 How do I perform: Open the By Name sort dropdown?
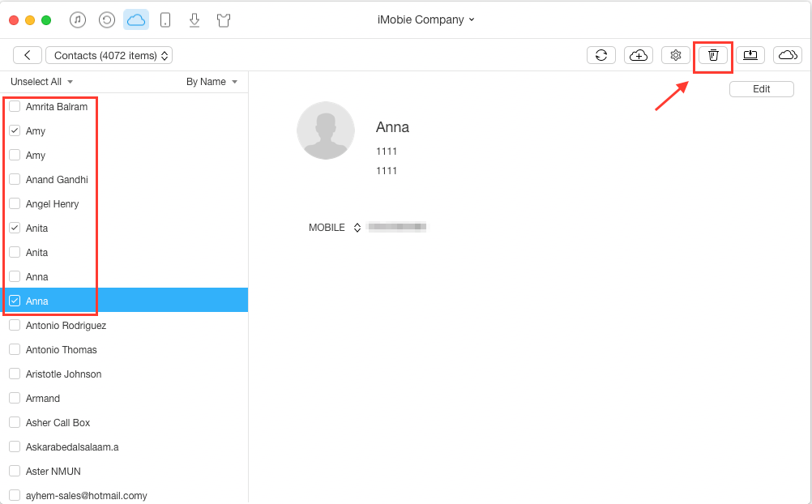click(x=212, y=82)
